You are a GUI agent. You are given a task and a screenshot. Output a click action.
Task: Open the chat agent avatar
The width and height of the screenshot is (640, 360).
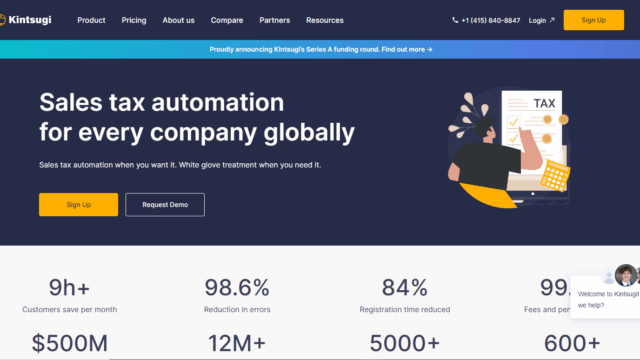[x=625, y=275]
